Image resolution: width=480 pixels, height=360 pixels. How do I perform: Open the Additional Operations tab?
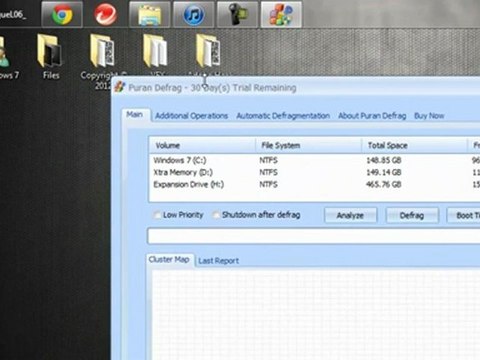[x=191, y=116]
